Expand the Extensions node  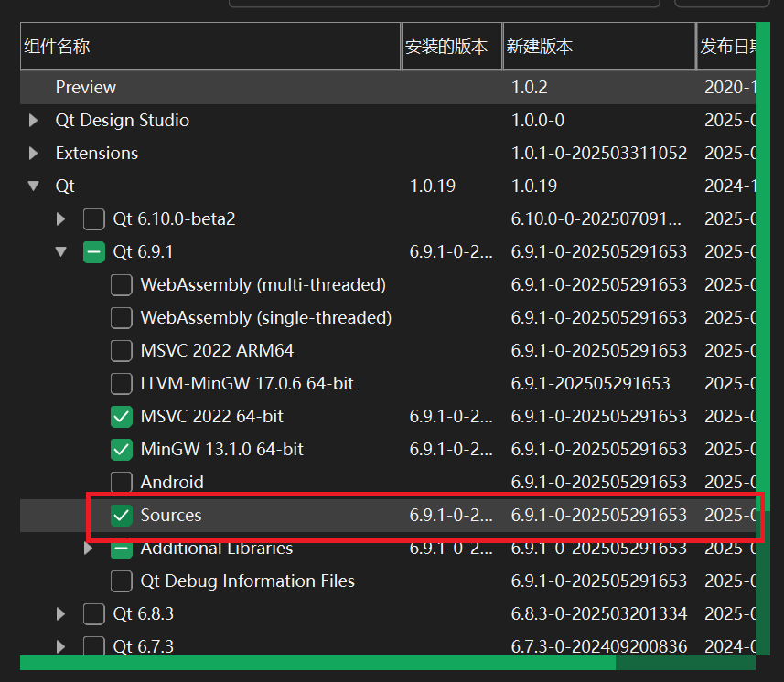(34, 153)
